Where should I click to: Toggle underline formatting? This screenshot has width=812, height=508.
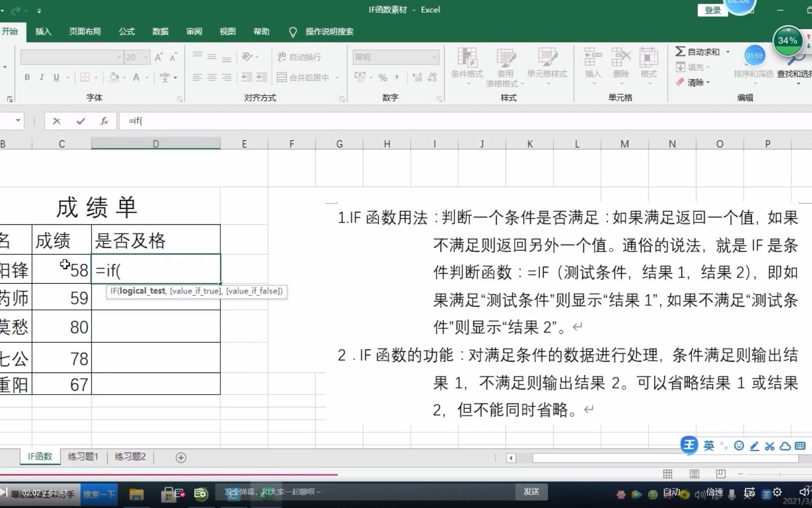(x=56, y=77)
